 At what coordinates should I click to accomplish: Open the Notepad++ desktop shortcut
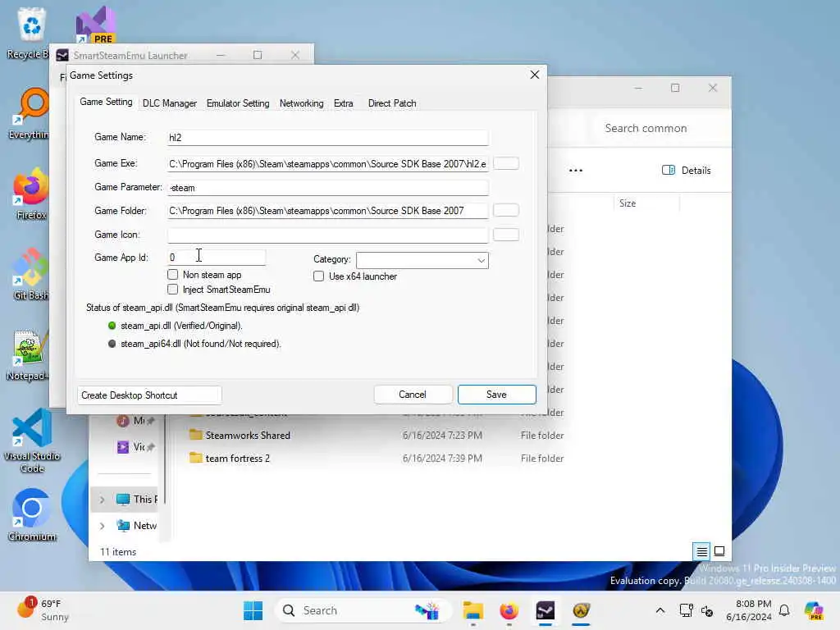[28, 354]
